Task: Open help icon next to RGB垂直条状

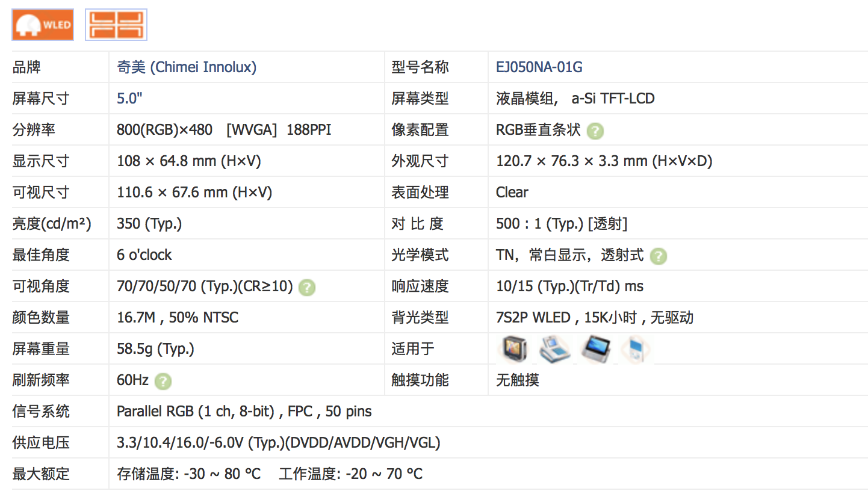Action: 595,131
